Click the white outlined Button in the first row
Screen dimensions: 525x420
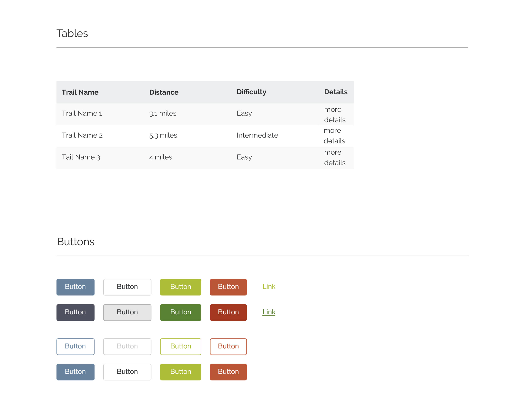point(127,287)
